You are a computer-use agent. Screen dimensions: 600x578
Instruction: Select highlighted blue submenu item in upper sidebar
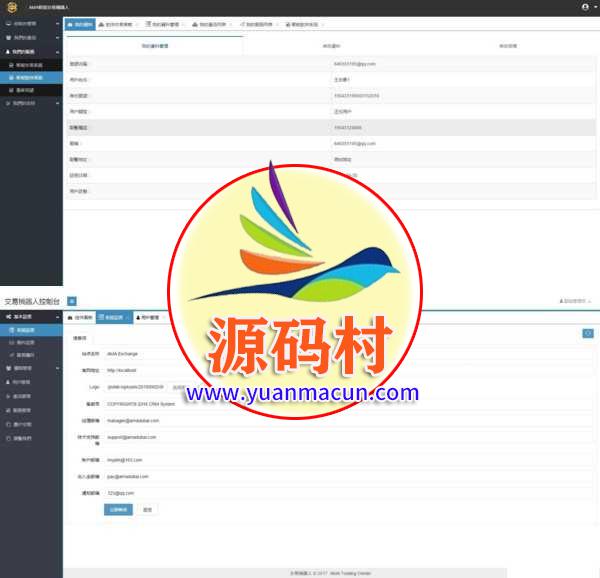click(x=31, y=78)
